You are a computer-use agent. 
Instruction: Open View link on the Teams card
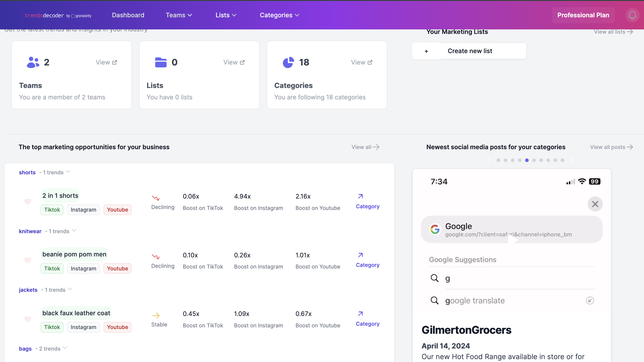[x=106, y=62]
